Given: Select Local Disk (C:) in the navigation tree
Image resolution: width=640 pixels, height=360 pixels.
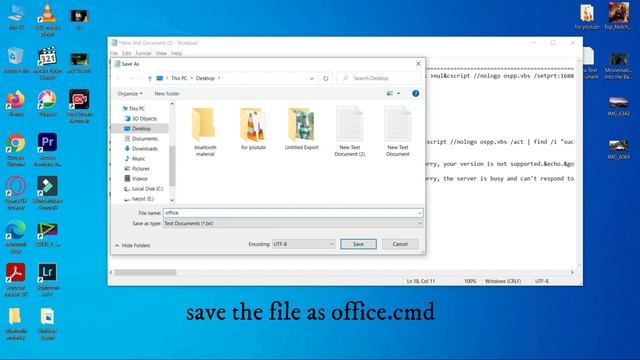Looking at the screenshot, I should (147, 189).
